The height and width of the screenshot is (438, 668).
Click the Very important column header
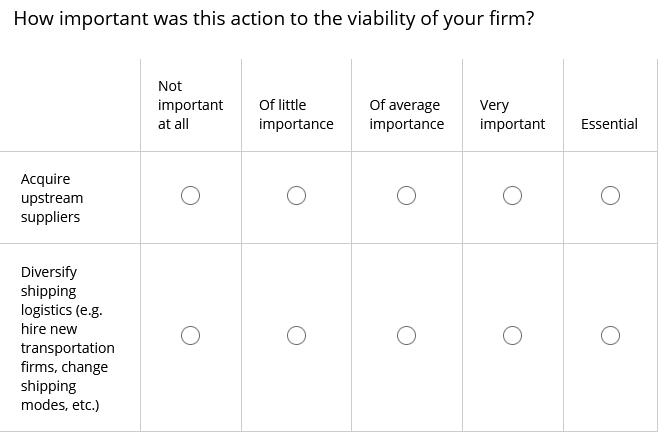tap(512, 114)
